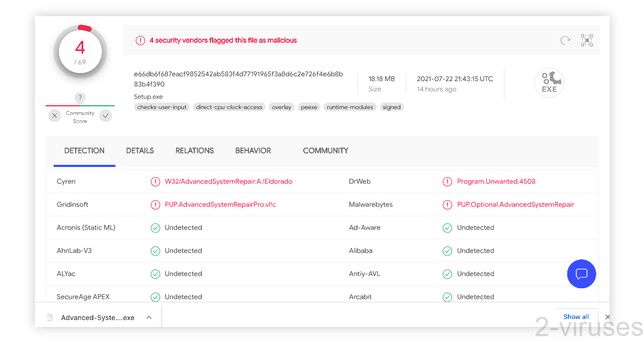Click the overlay tag
644x342 pixels.
[x=282, y=107]
